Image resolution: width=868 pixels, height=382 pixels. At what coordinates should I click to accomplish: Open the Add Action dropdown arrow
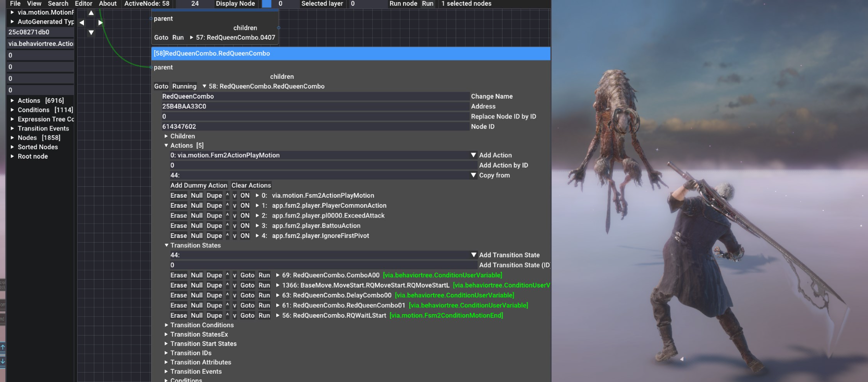[x=474, y=156]
